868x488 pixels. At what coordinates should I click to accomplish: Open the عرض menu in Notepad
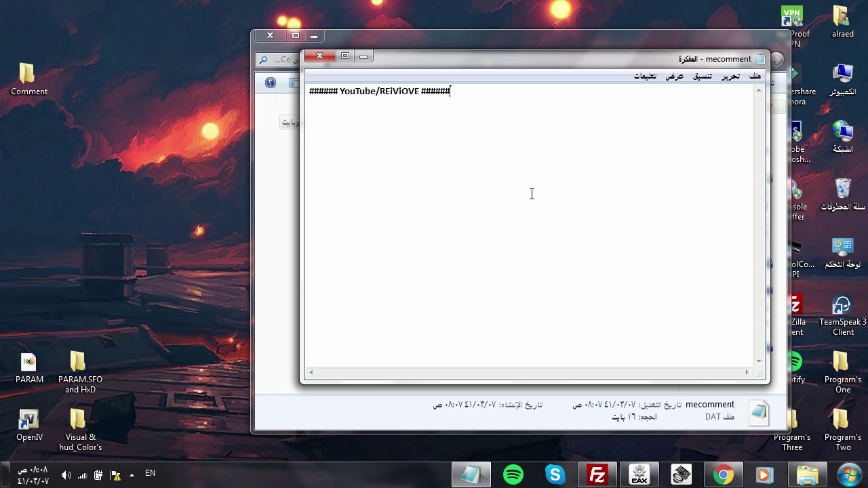tap(674, 76)
